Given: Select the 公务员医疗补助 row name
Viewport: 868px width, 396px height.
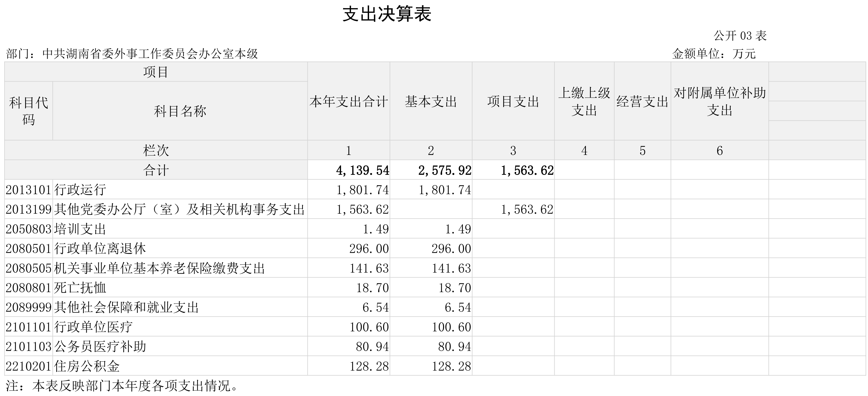Looking at the screenshot, I should coord(100,346).
